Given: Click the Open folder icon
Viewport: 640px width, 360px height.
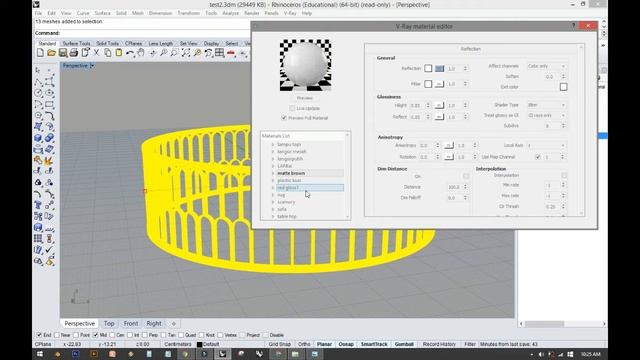Looking at the screenshot, I should coord(51,53).
